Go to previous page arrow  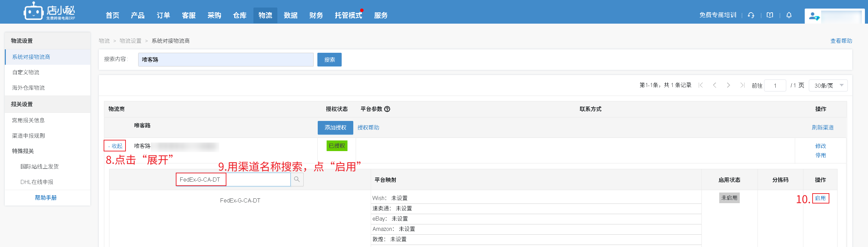coord(714,85)
